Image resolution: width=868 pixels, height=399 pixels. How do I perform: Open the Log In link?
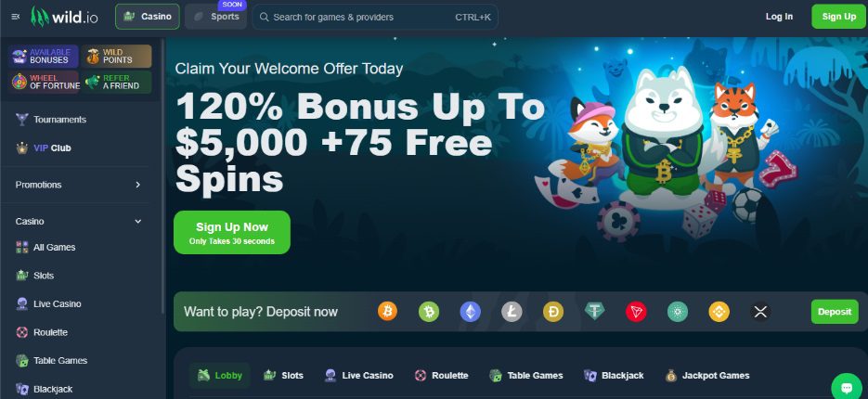tap(779, 17)
